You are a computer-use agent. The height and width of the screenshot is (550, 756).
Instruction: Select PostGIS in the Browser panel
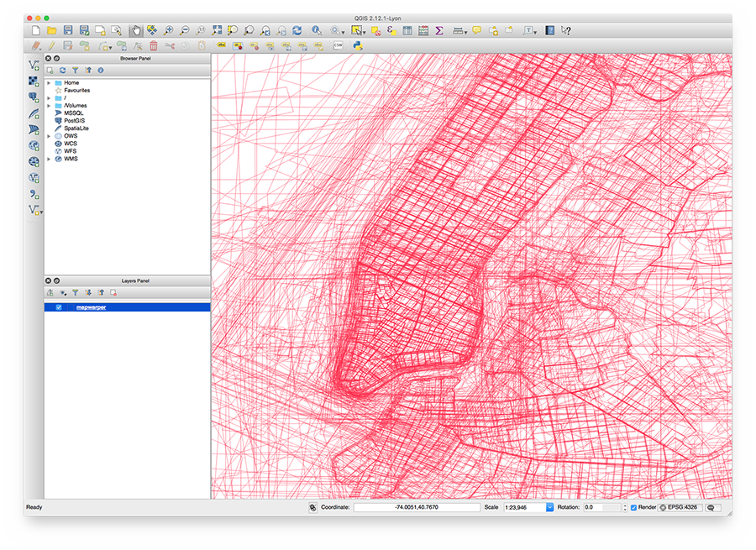point(75,121)
